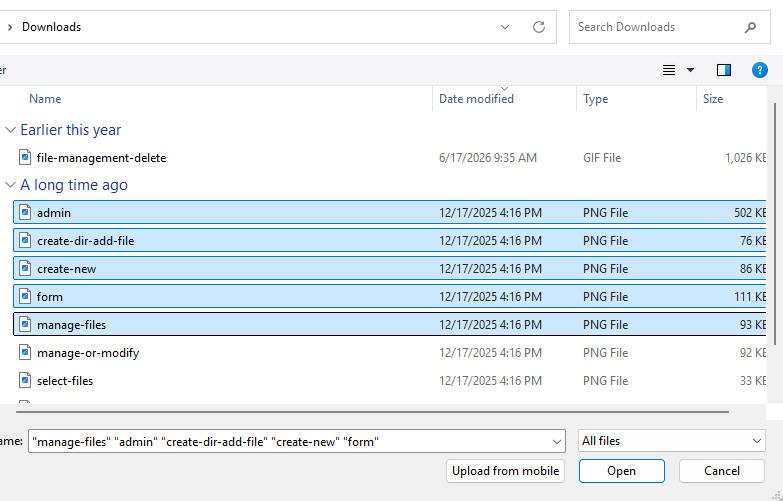Click the 1,026 KB size cell

(746, 158)
